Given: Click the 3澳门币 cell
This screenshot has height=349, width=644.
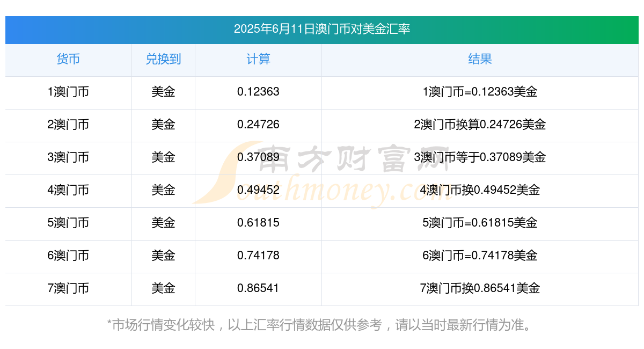Looking at the screenshot, I should tap(68, 157).
